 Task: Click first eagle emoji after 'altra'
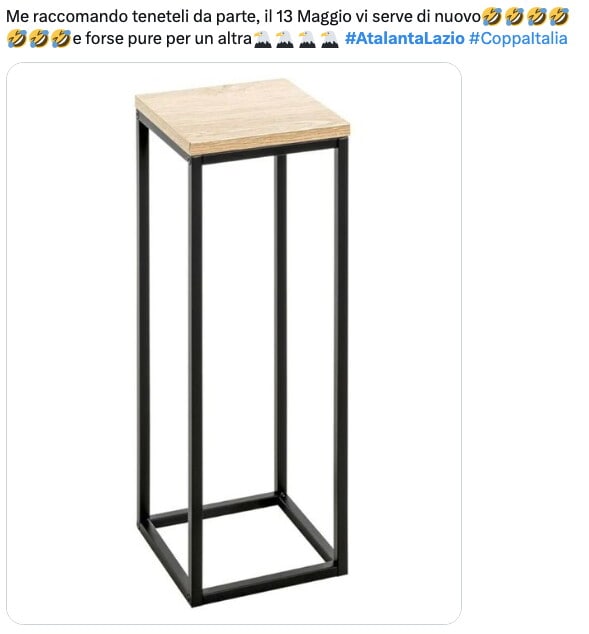262,39
